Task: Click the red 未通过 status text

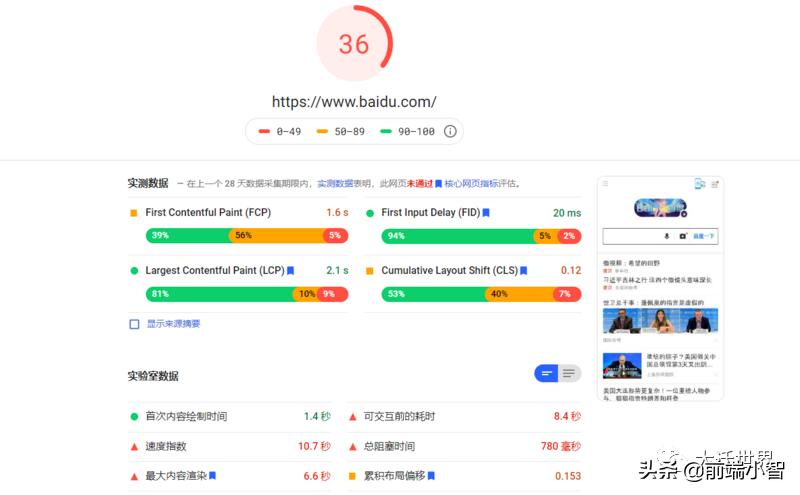Action: coord(420,184)
